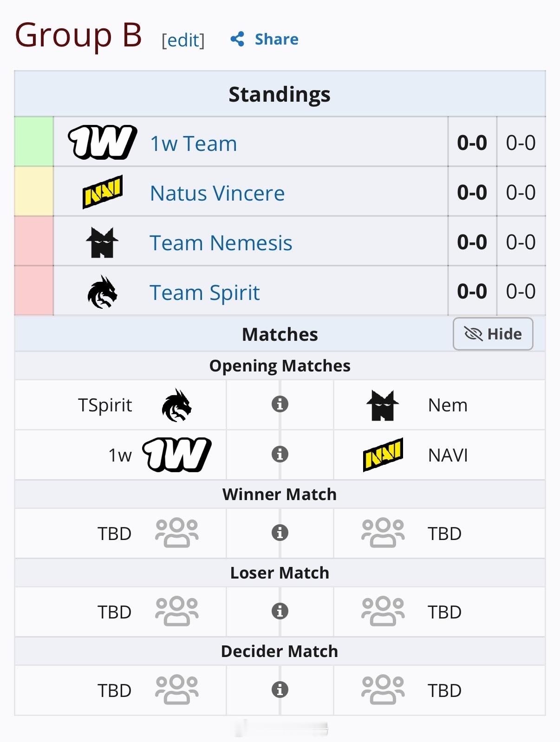Open info icon in Winner Match row
The image size is (560, 742).
pyautogui.click(x=280, y=533)
